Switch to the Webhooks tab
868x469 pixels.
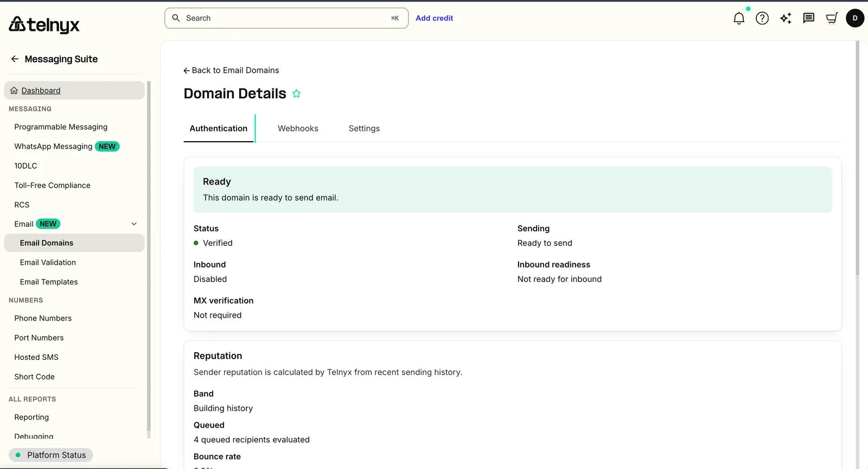pos(298,129)
